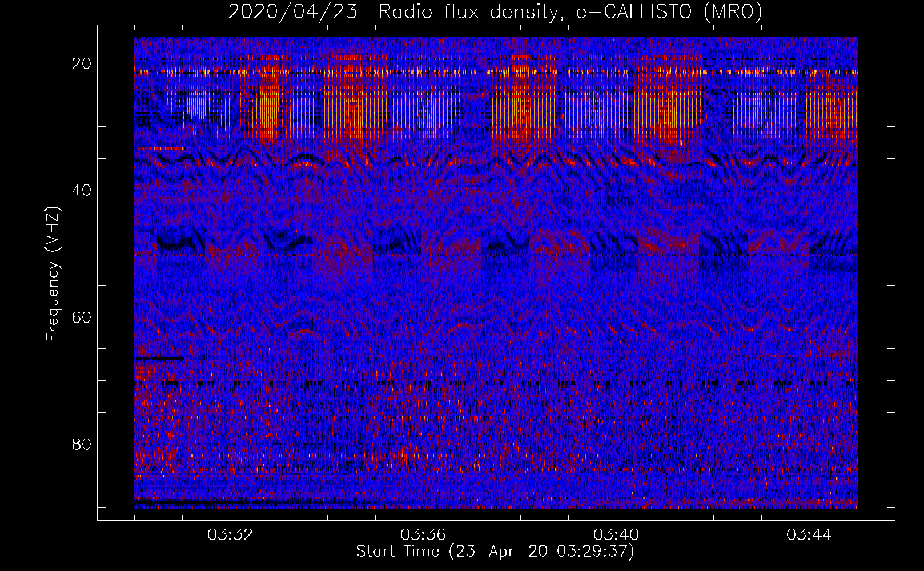Image resolution: width=924 pixels, height=571 pixels.
Task: Click the frequency tick label '40'
Action: (82, 190)
